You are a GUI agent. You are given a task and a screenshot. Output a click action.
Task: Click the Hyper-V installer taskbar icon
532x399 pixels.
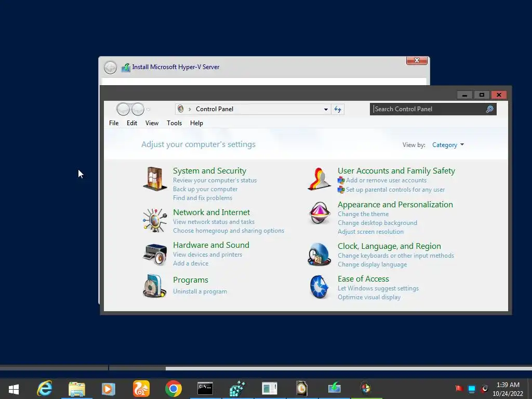334,389
